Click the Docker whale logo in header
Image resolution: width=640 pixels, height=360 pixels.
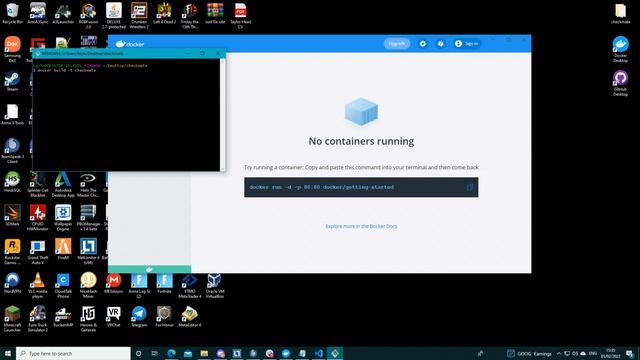pyautogui.click(x=130, y=44)
